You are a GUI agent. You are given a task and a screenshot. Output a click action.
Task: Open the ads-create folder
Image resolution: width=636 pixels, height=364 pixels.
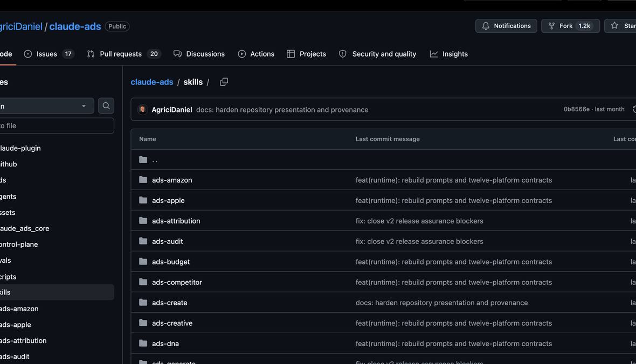170,303
